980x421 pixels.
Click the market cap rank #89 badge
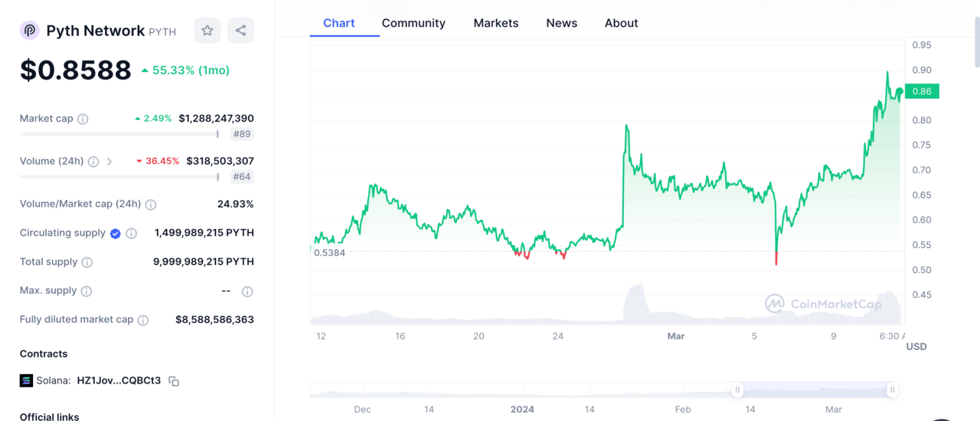(242, 134)
